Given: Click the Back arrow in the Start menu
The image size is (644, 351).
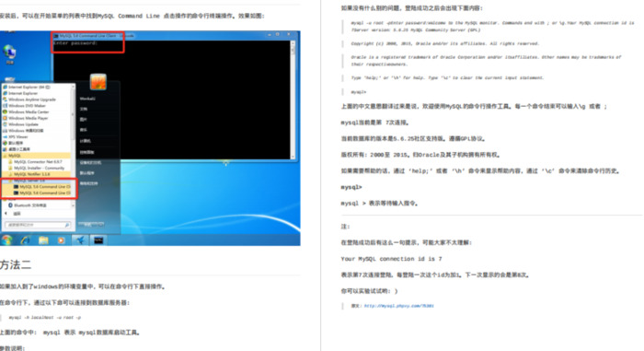Looking at the screenshot, I should point(6,213).
